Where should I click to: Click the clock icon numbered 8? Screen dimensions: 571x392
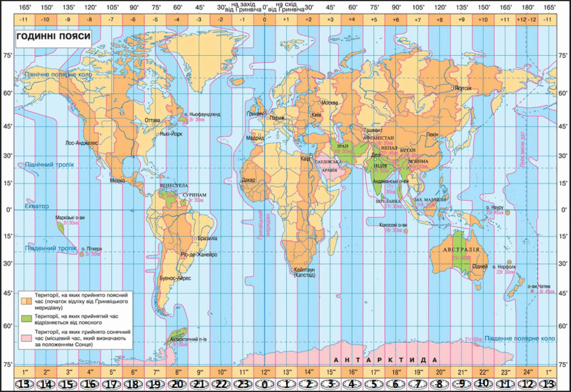[440, 384]
